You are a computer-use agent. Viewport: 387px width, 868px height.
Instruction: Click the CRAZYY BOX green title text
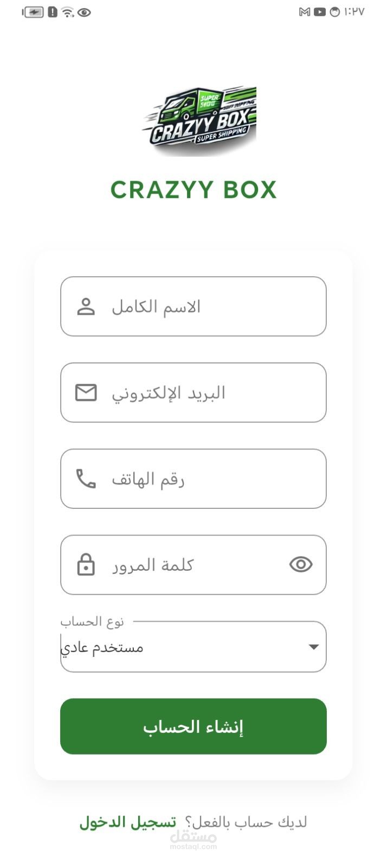tap(193, 190)
